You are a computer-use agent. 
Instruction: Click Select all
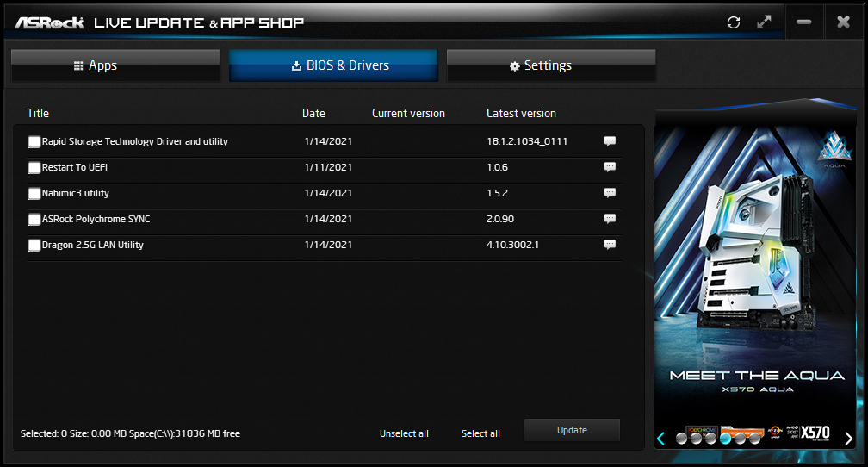tap(480, 433)
